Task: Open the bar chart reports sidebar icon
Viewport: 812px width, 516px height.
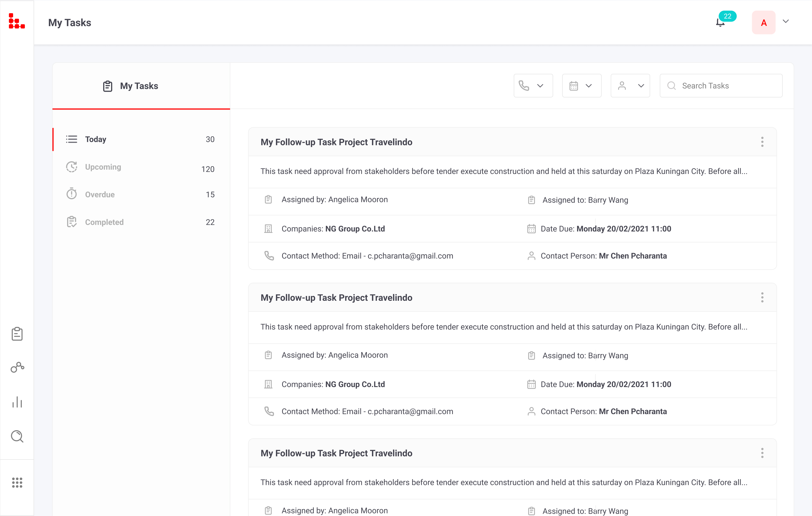Action: pyautogui.click(x=17, y=402)
